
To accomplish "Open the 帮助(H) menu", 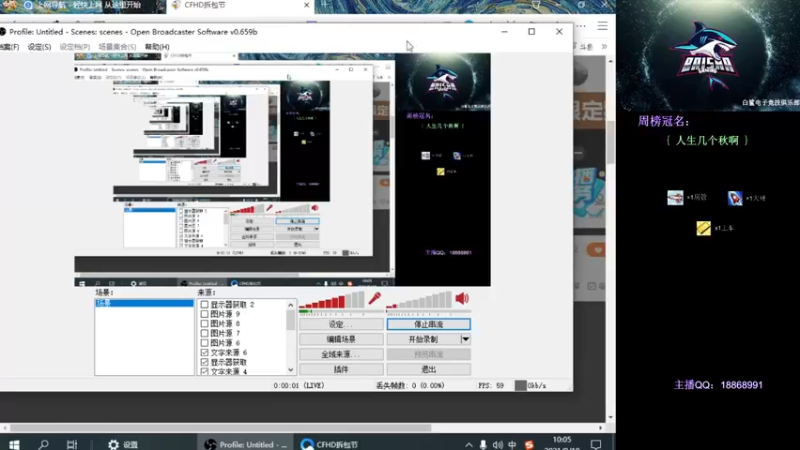I will (x=157, y=46).
